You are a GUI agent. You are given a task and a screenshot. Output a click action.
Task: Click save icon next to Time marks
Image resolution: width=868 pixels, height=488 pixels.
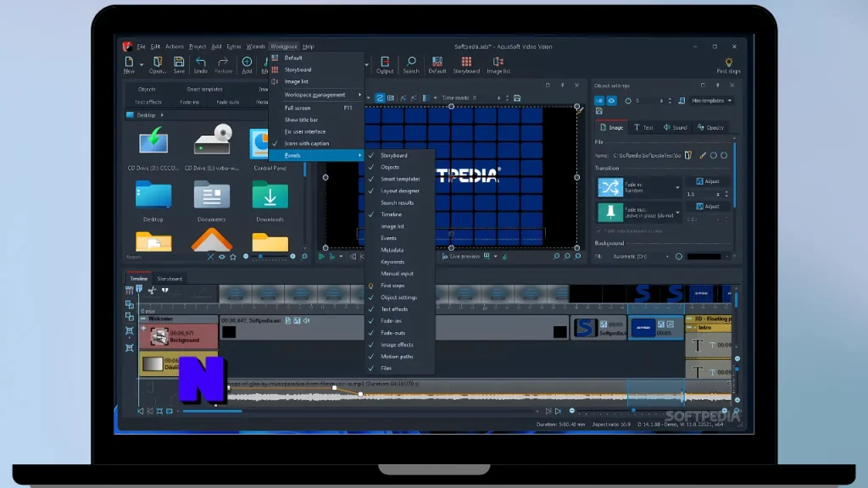pyautogui.click(x=517, y=98)
